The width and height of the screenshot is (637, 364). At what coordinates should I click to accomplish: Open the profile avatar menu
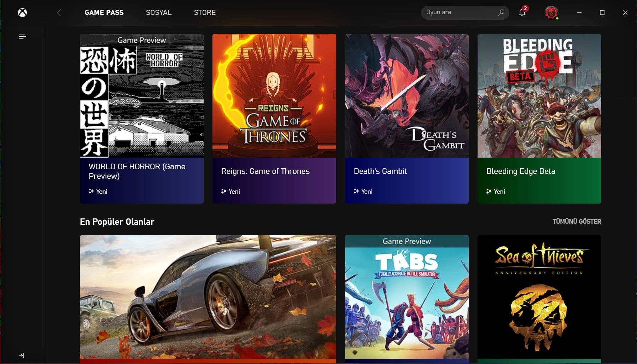(x=551, y=13)
